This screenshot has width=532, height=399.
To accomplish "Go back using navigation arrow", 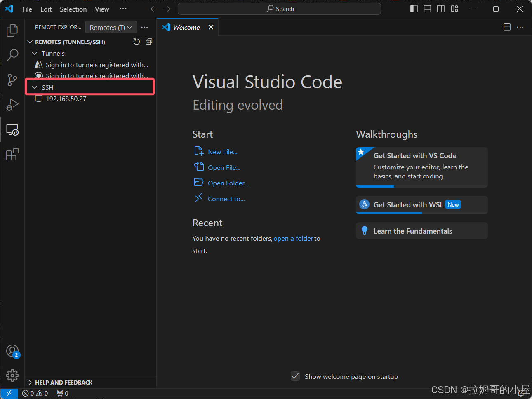I will pyautogui.click(x=154, y=9).
